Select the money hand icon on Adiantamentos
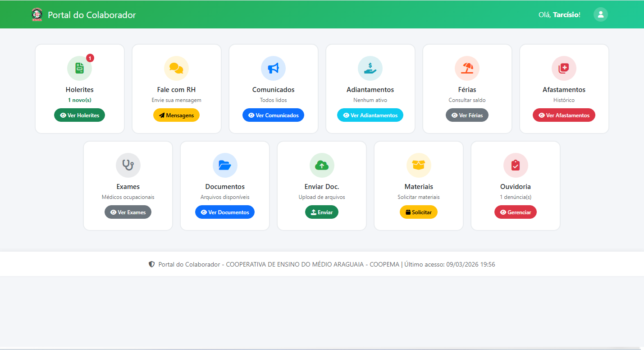Viewport: 644px width, 350px height. click(370, 68)
